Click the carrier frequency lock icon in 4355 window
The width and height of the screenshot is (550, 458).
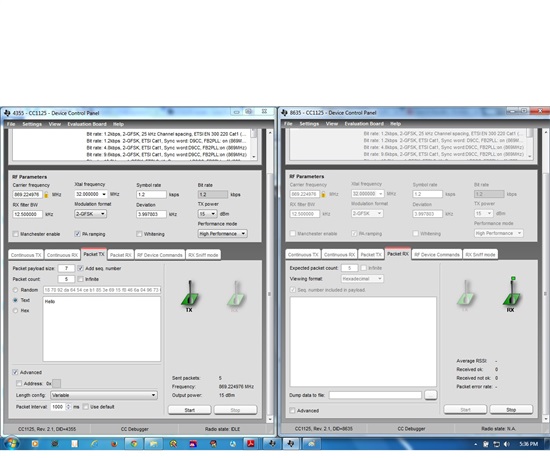coord(46,195)
